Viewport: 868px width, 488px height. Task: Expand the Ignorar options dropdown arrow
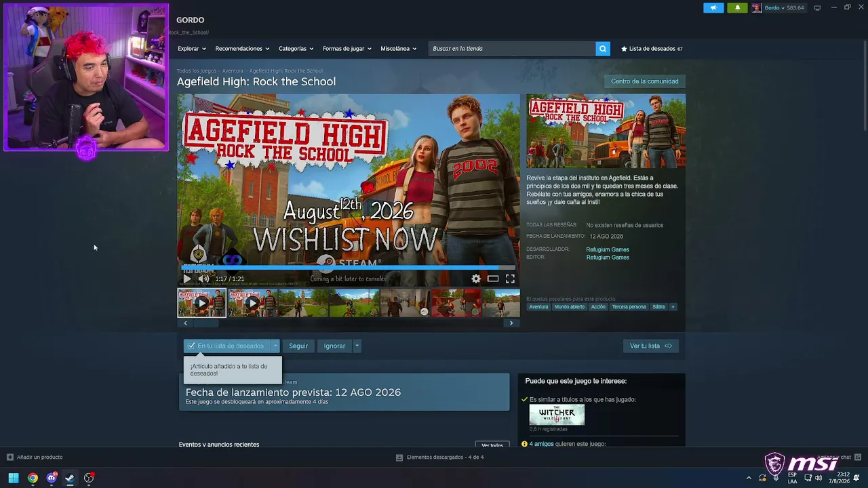click(357, 346)
